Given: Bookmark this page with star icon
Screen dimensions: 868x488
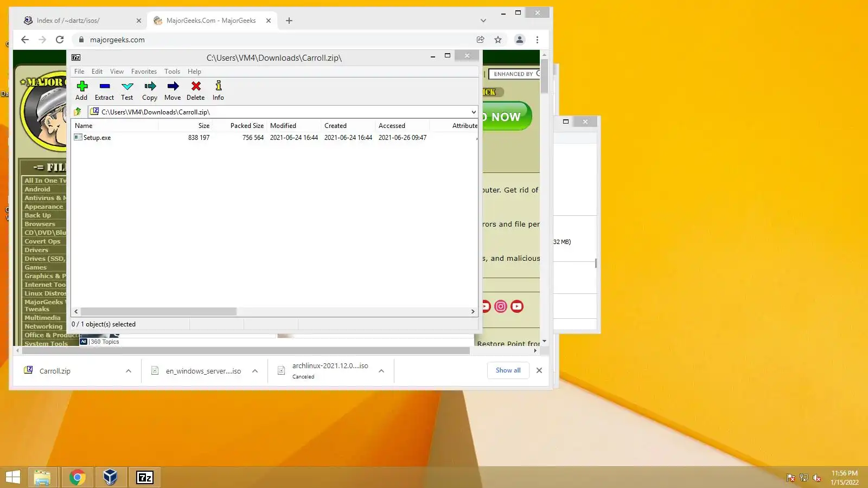Looking at the screenshot, I should pos(498,40).
